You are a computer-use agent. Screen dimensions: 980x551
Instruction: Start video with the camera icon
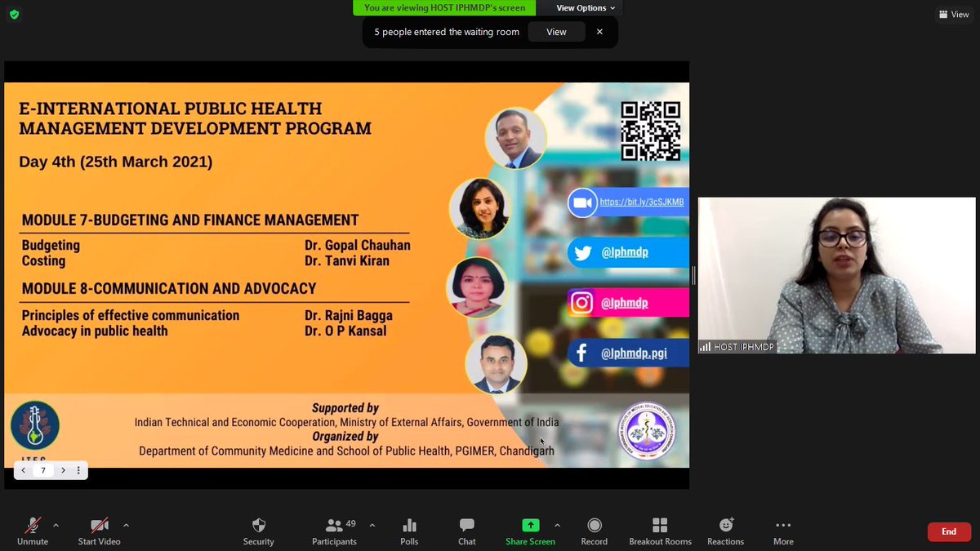point(99,531)
